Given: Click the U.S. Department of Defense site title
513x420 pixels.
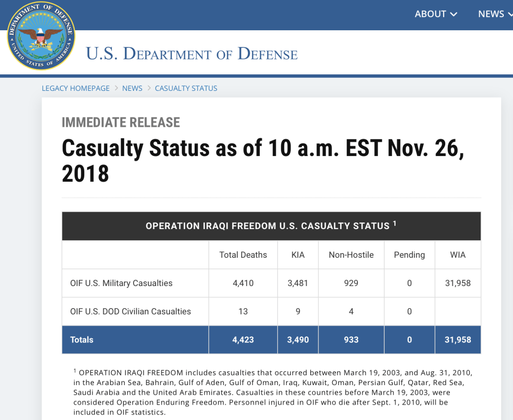Looking at the screenshot, I should 192,54.
